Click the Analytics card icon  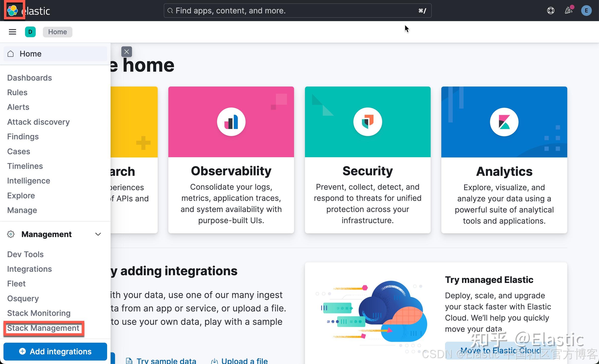(504, 122)
